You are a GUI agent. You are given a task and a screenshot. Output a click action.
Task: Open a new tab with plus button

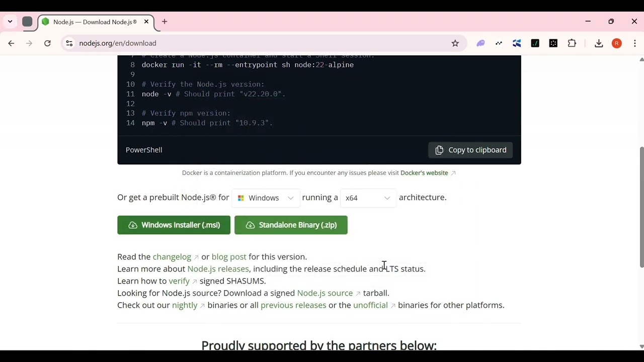165,22
